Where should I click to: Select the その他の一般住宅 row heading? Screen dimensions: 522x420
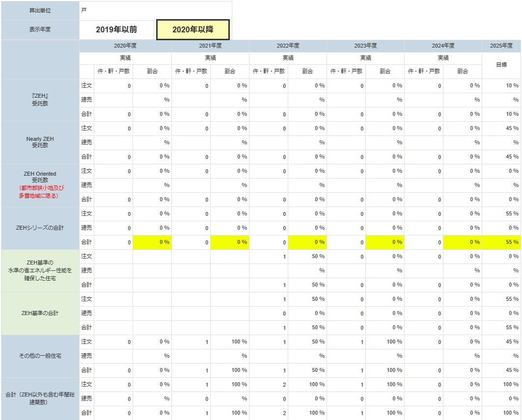pyautogui.click(x=40, y=356)
